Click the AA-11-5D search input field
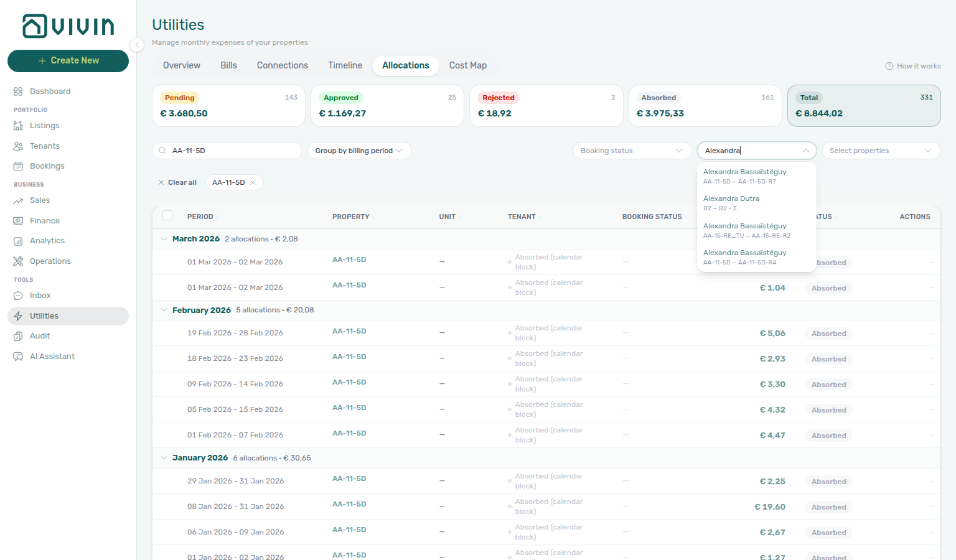Screen dimensions: 956x560 tap(227, 151)
